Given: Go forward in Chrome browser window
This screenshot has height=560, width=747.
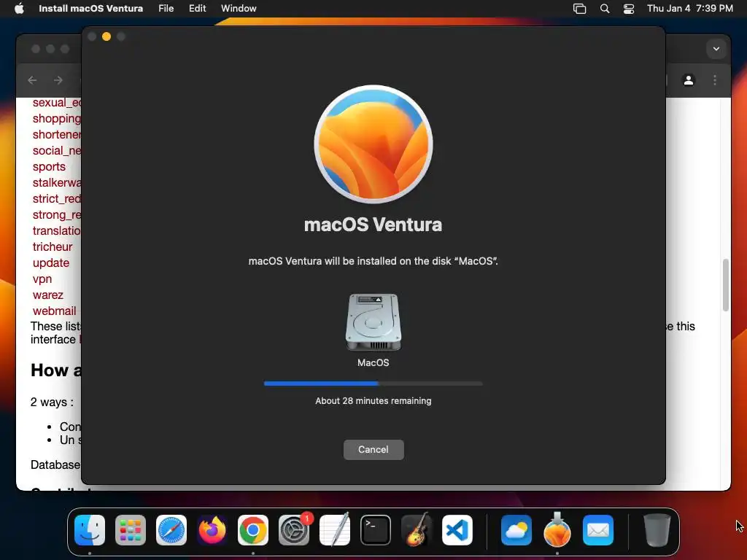Looking at the screenshot, I should (x=58, y=80).
